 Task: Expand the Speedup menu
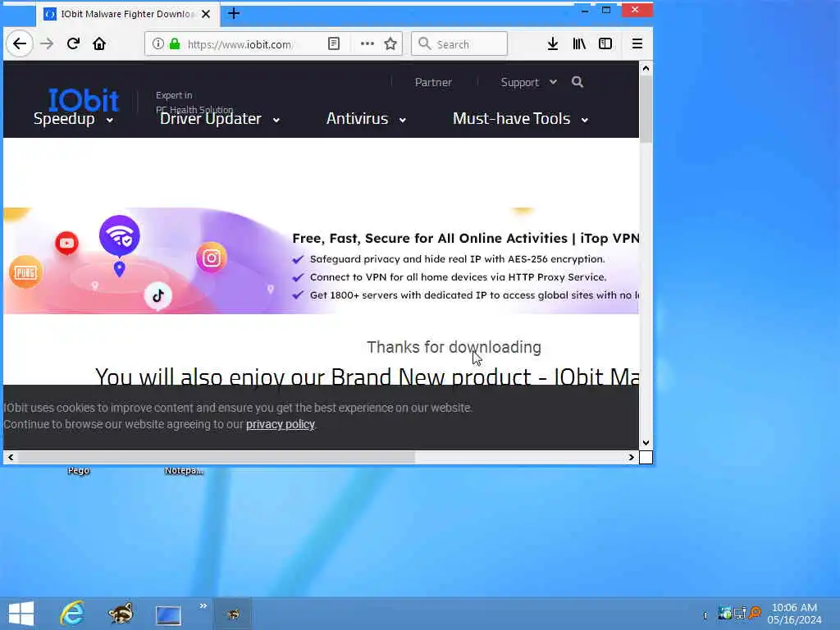[x=73, y=118]
